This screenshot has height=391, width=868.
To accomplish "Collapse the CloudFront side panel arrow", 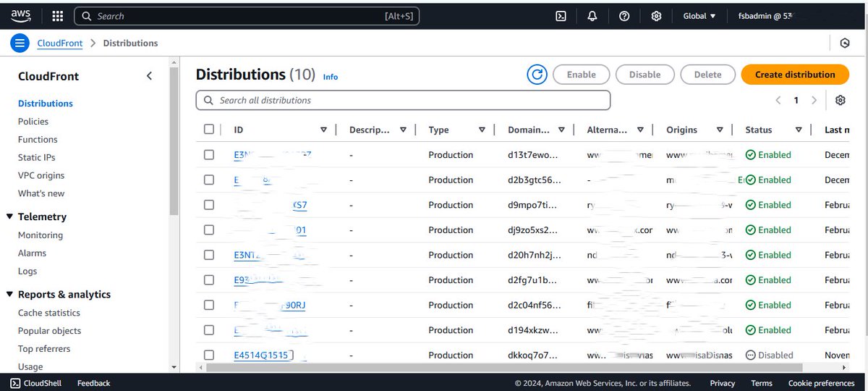I will coord(149,76).
